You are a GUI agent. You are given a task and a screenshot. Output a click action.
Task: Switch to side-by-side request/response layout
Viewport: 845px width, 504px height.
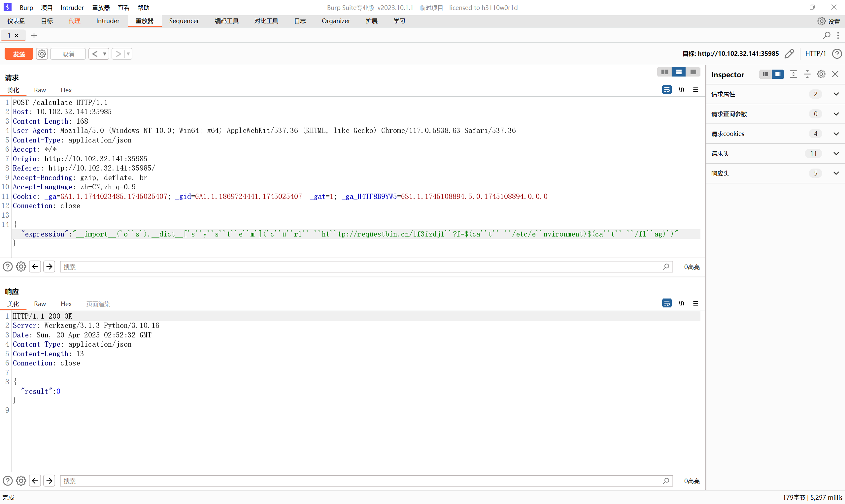[x=664, y=72]
